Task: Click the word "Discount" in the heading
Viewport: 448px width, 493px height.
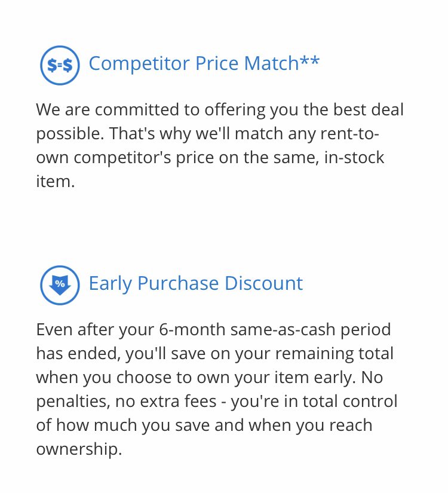Action: (264, 283)
